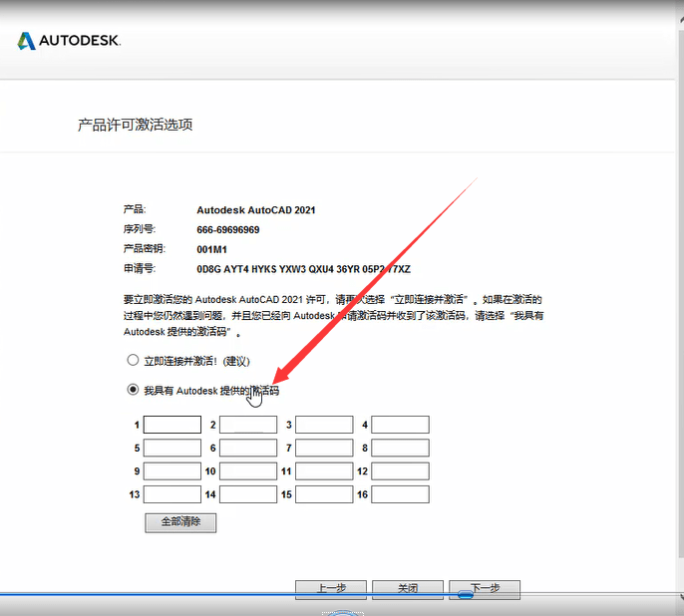684x616 pixels.
Task: Click activation code field 13
Action: 172,494
